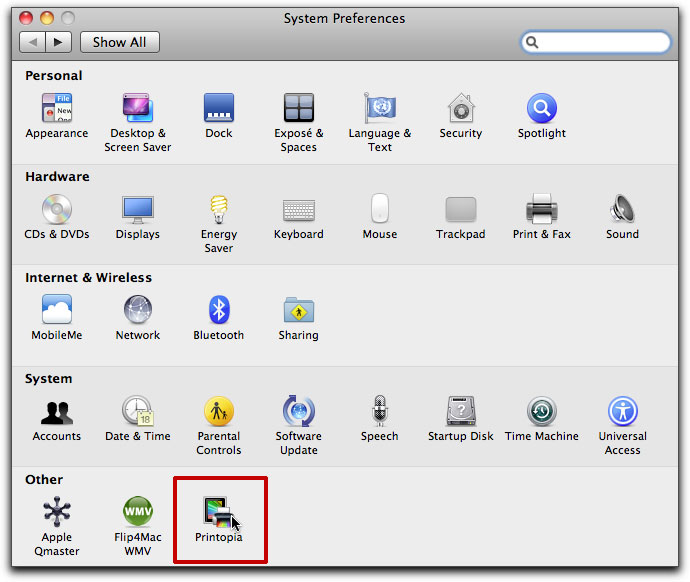Open the Network preference pane

pos(138,311)
